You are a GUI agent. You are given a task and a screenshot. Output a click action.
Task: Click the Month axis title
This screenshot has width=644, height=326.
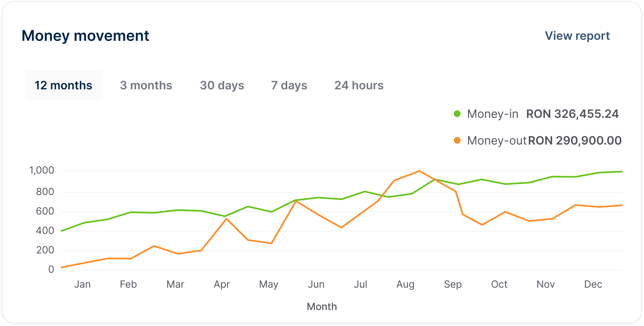click(x=322, y=307)
